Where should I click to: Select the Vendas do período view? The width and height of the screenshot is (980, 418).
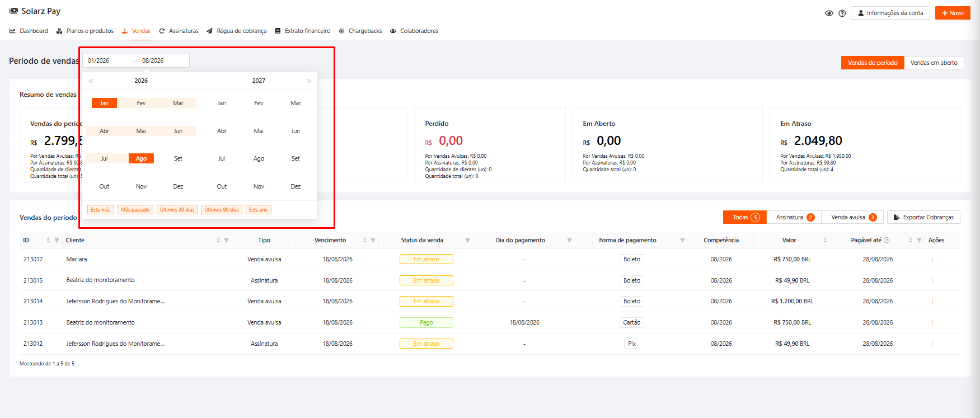pyautogui.click(x=873, y=63)
